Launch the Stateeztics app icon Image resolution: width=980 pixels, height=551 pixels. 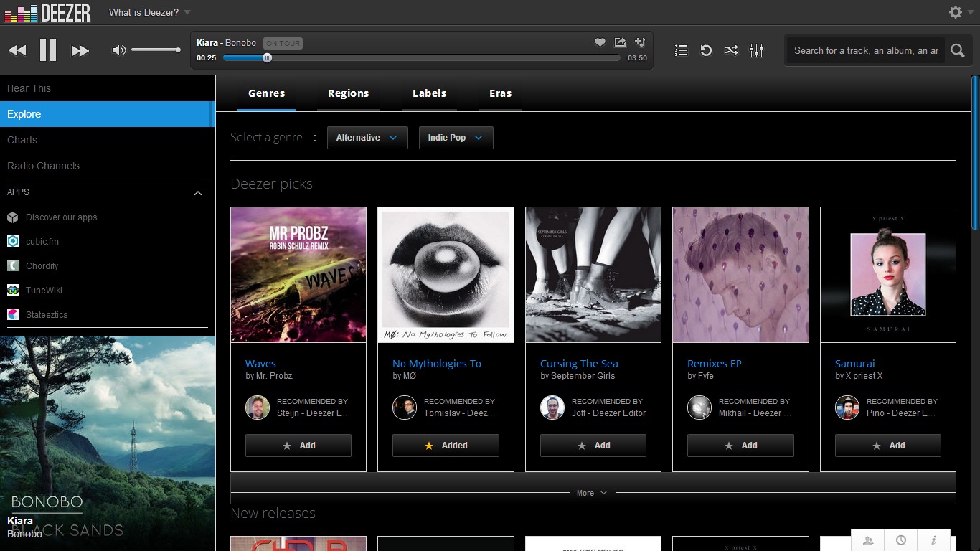coord(12,315)
